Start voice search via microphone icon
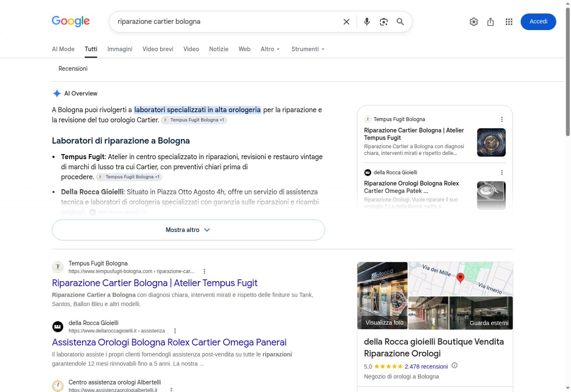571x392 pixels. pos(367,22)
